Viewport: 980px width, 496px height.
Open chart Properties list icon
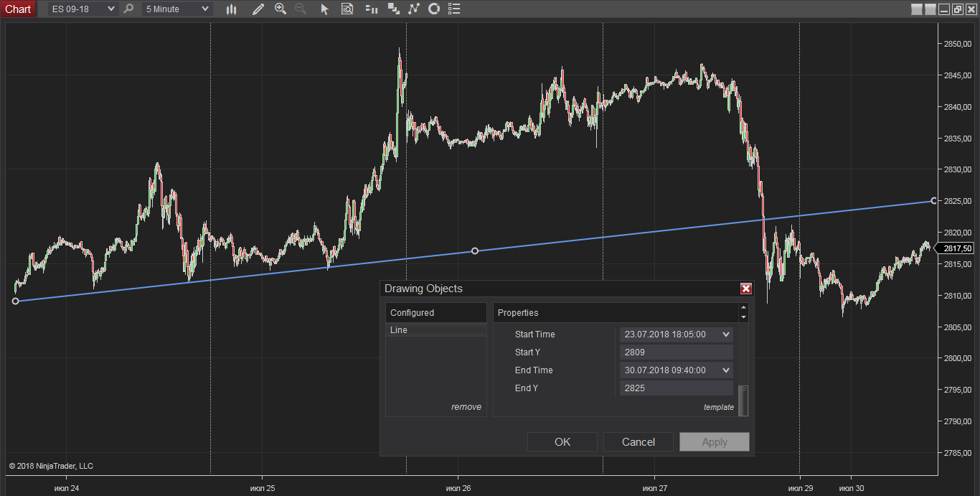453,9
